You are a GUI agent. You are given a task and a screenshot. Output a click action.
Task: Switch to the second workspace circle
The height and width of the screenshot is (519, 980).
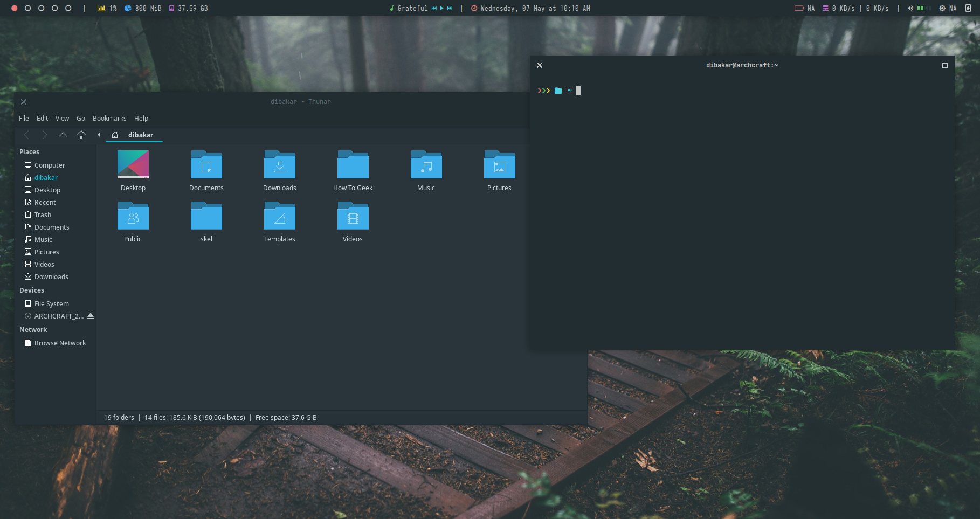click(x=28, y=8)
